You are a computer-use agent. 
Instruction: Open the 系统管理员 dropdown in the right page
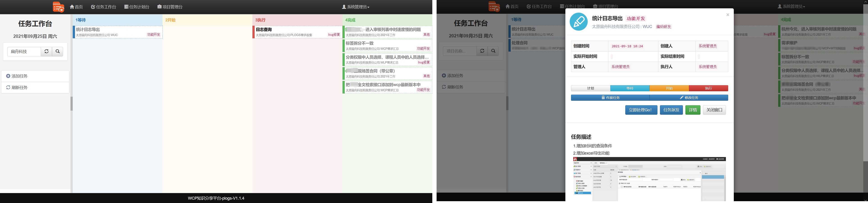pyautogui.click(x=791, y=6)
